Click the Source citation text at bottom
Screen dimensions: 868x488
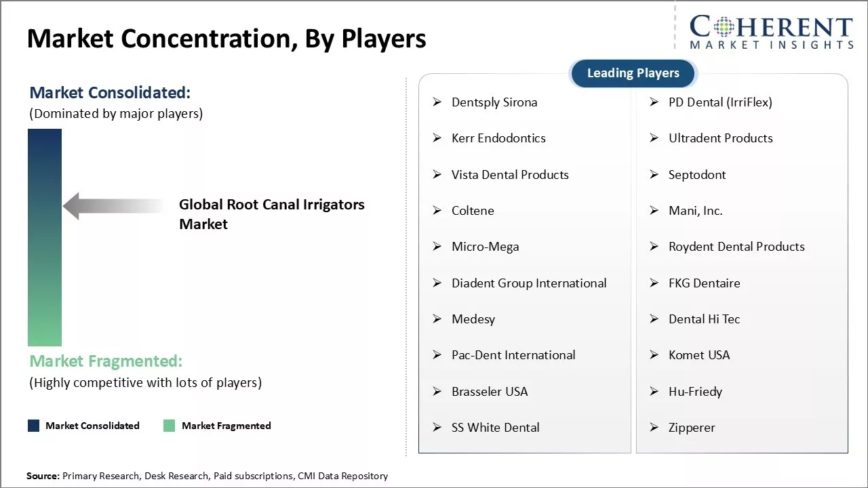(207, 476)
